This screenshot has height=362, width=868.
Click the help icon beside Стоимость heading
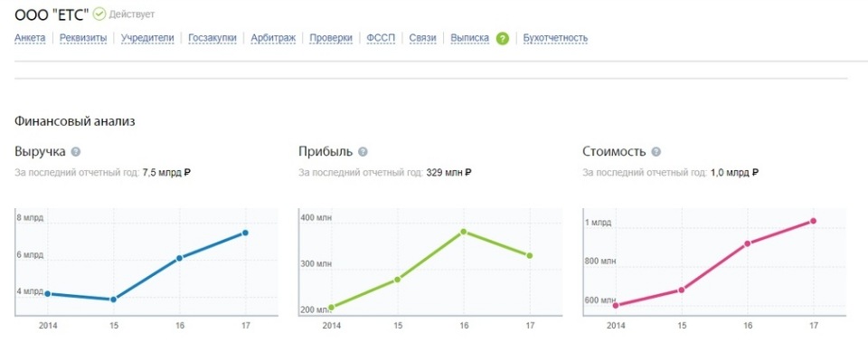tap(656, 152)
